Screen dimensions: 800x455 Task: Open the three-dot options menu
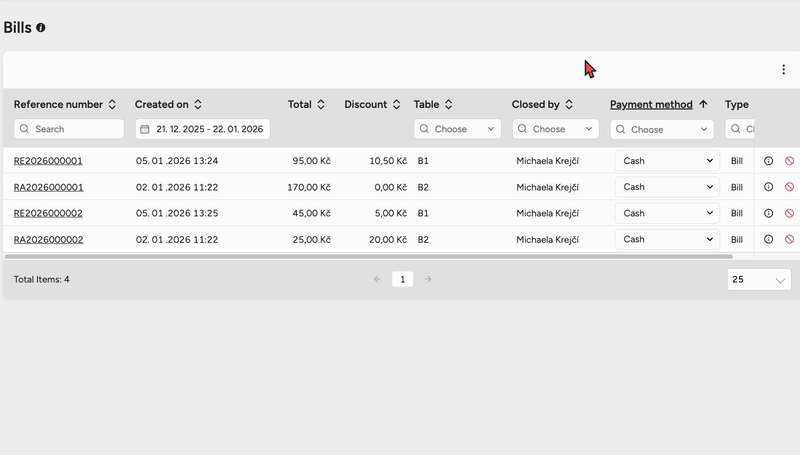(x=783, y=70)
